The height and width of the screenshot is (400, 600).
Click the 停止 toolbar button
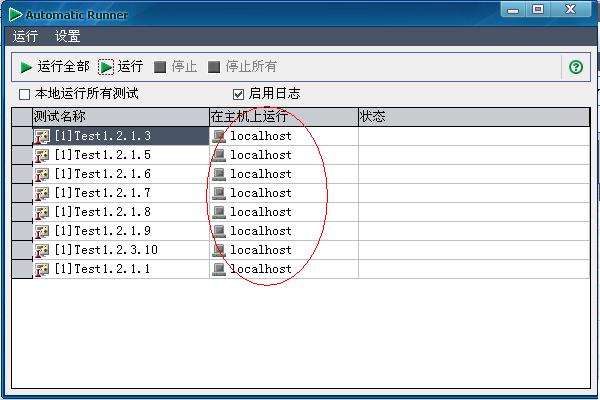[175, 67]
